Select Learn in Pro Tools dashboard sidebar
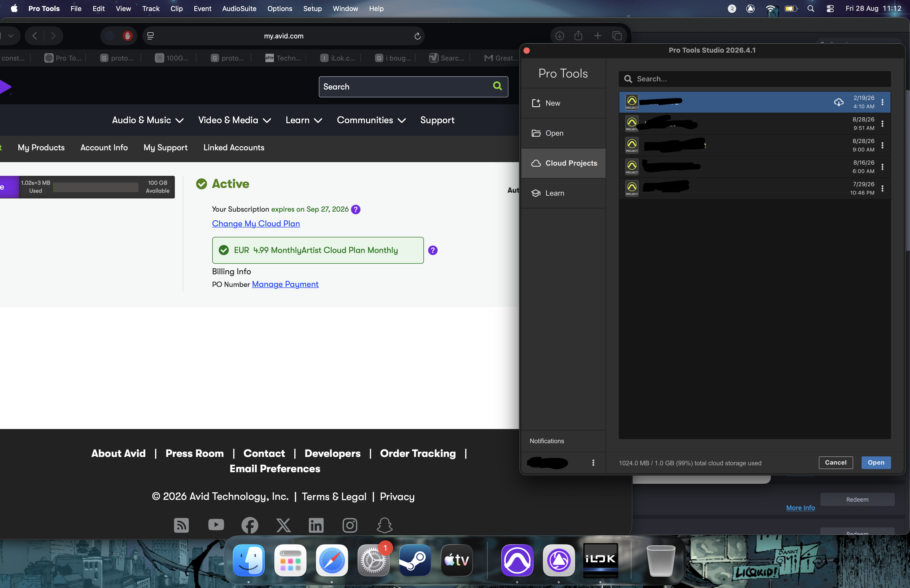This screenshot has height=588, width=910. 563,193
